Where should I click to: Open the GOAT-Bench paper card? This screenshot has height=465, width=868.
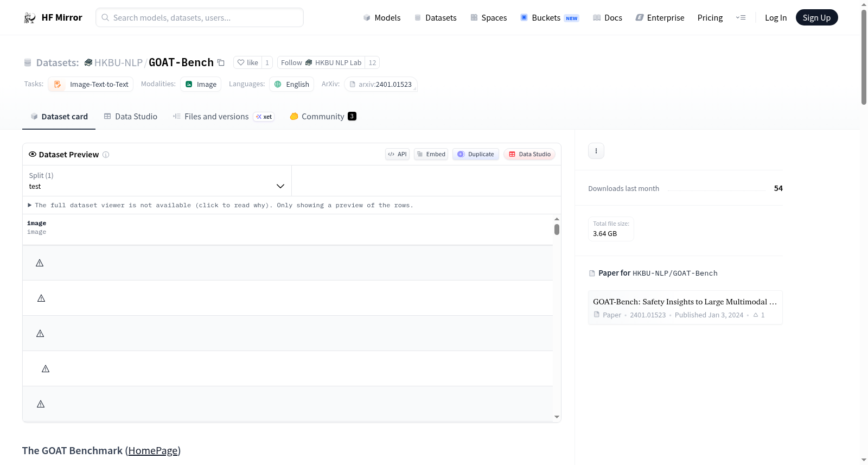685,308
